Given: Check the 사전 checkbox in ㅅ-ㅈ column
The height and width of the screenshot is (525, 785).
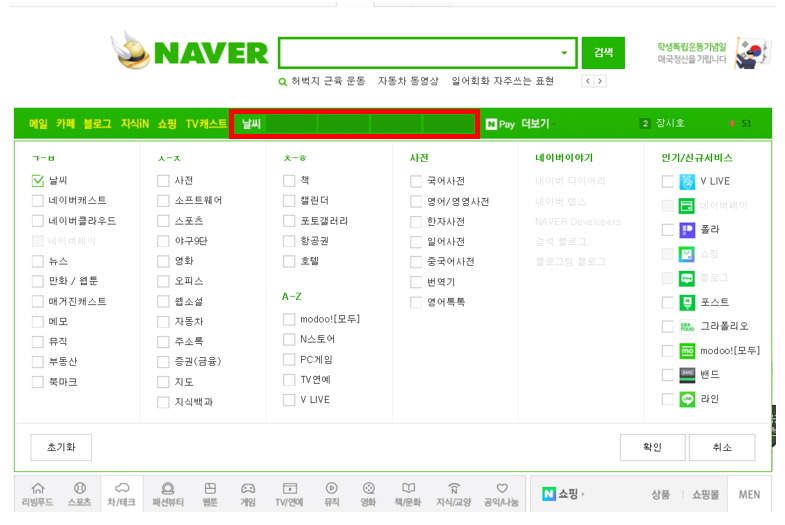Looking at the screenshot, I should tap(163, 181).
